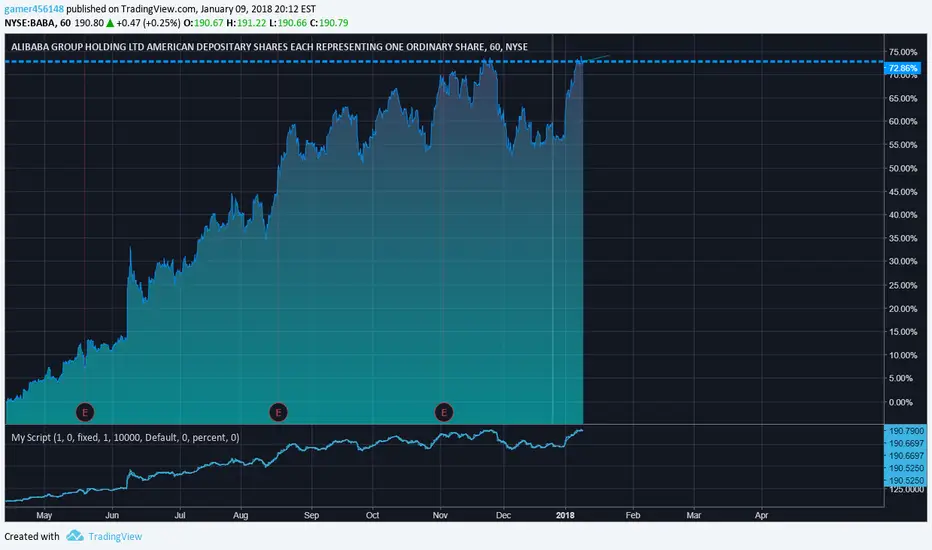Click the low value L:190.66
Image resolution: width=932 pixels, height=550 pixels.
tap(288, 23)
